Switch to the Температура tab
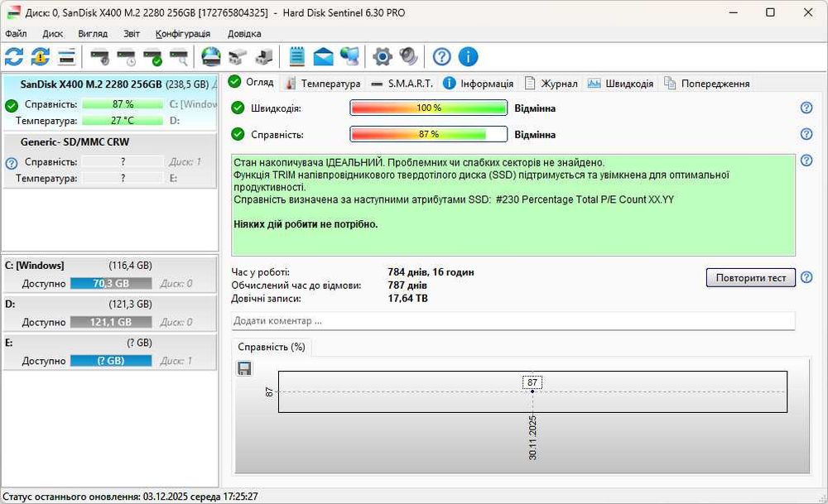Image resolution: width=828 pixels, height=504 pixels. [x=322, y=84]
